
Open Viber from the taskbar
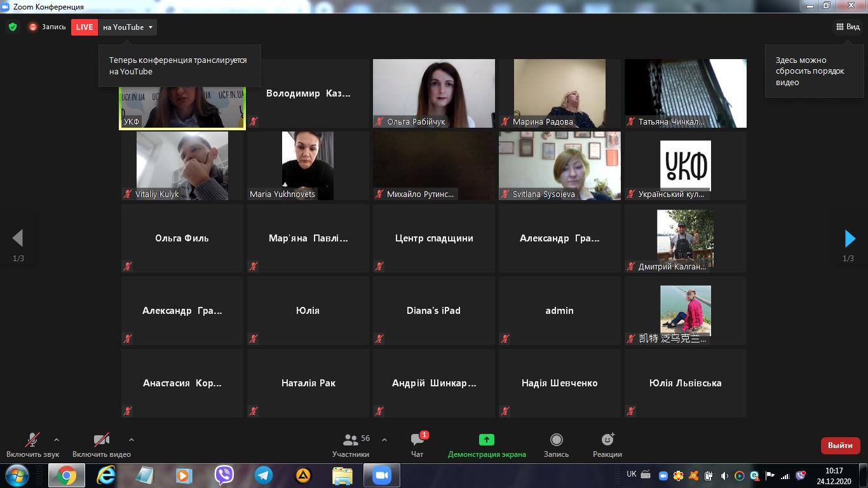click(x=224, y=475)
